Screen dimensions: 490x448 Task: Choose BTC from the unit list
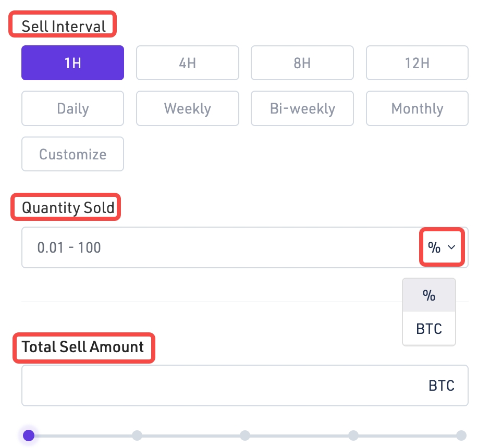429,329
